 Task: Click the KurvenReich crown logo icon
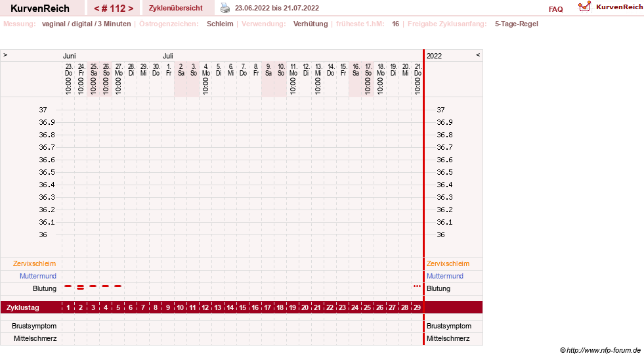click(584, 7)
